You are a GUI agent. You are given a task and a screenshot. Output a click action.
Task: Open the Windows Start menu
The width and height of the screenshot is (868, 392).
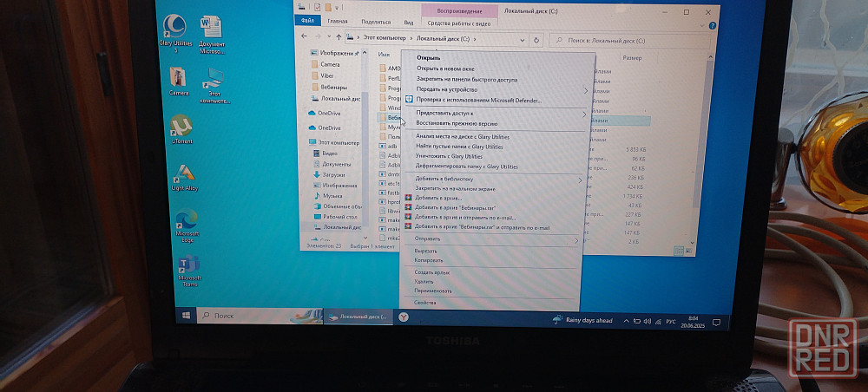point(186,315)
